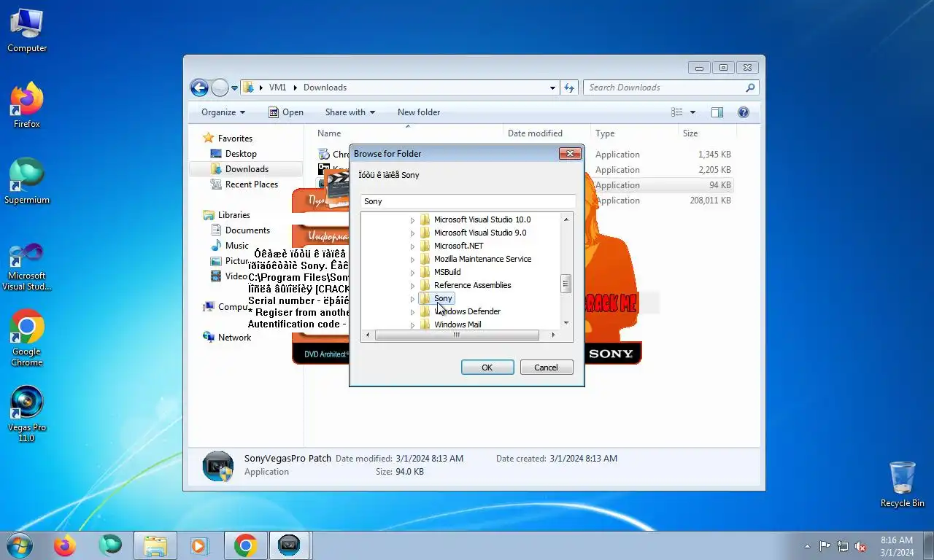Open the recent pages dropdown arrow

click(x=234, y=87)
